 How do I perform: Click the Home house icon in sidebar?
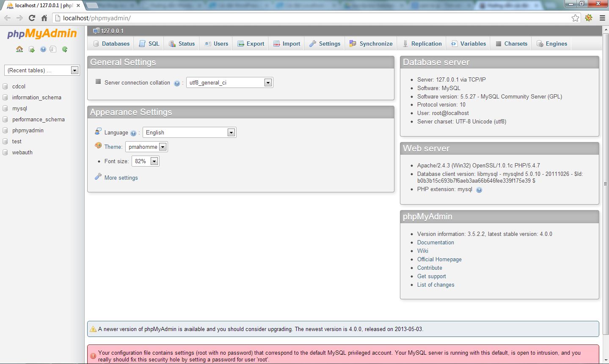pyautogui.click(x=19, y=49)
